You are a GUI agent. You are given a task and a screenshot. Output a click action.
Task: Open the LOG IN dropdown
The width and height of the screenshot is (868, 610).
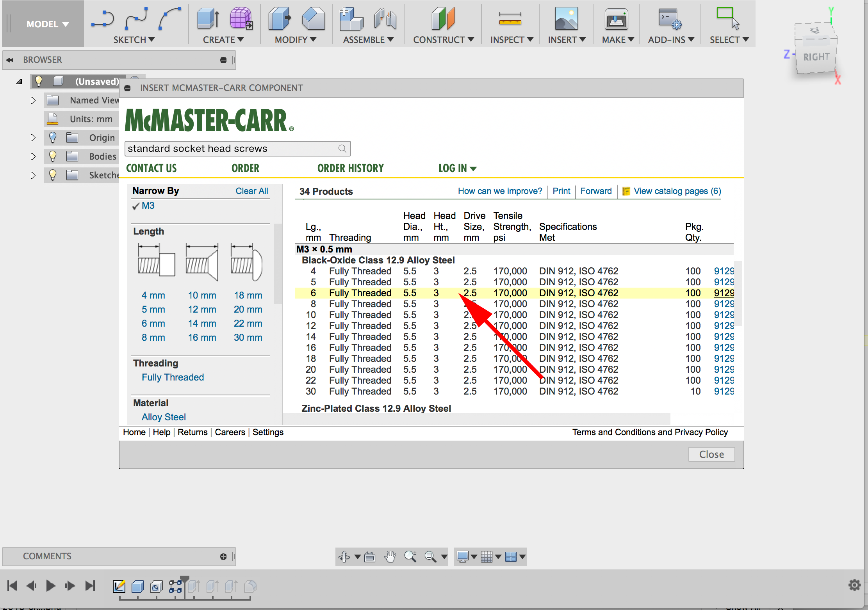point(457,168)
